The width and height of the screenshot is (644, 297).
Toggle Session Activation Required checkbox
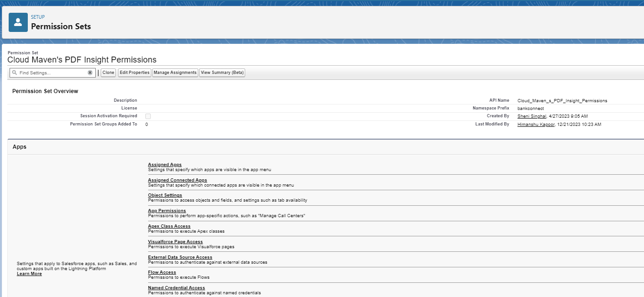coord(148,116)
